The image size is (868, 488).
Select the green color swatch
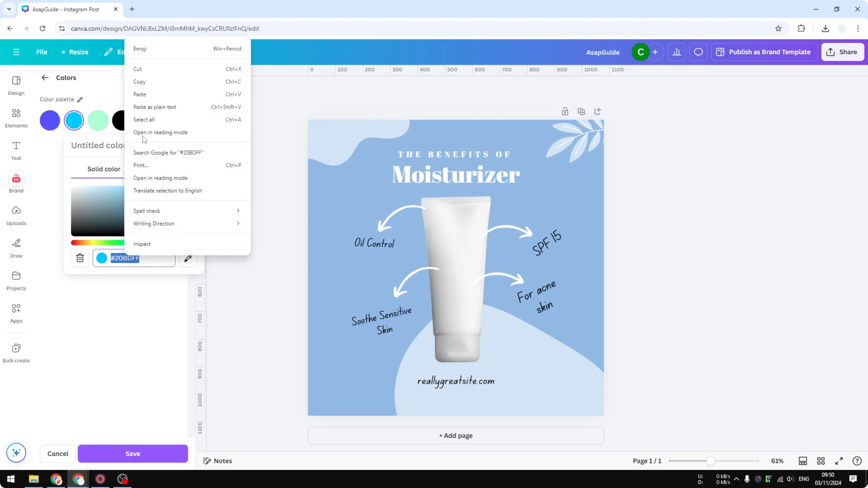(98, 120)
